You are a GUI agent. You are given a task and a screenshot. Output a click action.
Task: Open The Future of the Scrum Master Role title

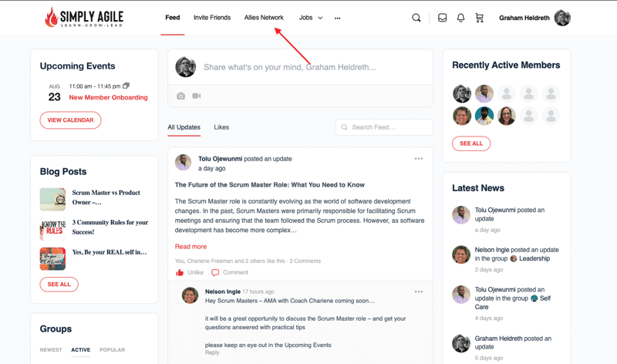tap(269, 184)
